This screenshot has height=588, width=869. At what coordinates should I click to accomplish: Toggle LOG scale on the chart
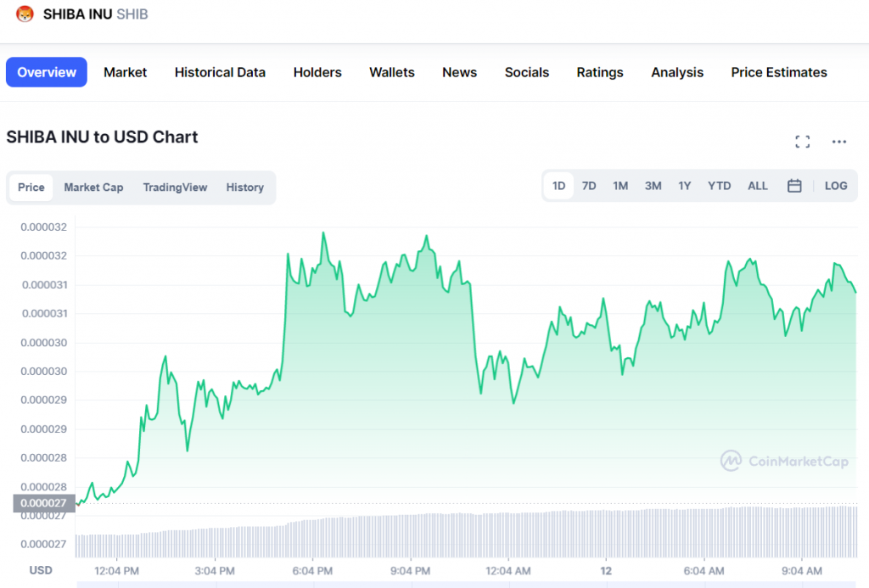point(835,186)
